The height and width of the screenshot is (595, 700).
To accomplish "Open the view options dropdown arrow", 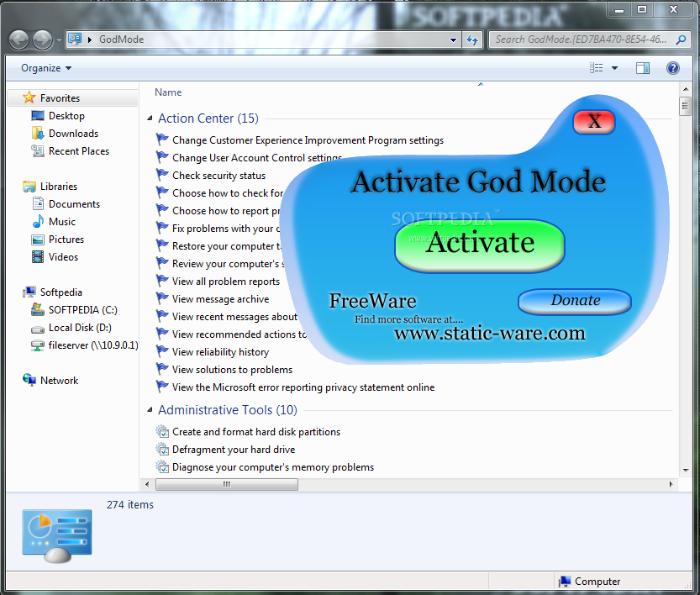I will tap(615, 68).
